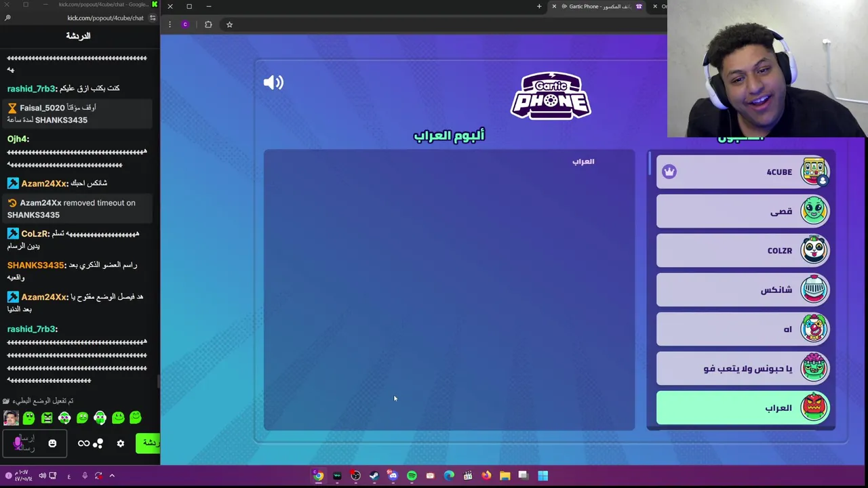Image resolution: width=868 pixels, height=488 pixels.
Task: Open Spotify from the taskbar
Action: 412,476
